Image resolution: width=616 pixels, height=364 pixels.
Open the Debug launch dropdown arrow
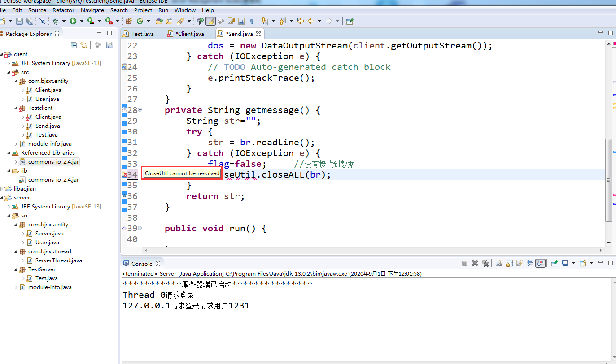[64, 21]
